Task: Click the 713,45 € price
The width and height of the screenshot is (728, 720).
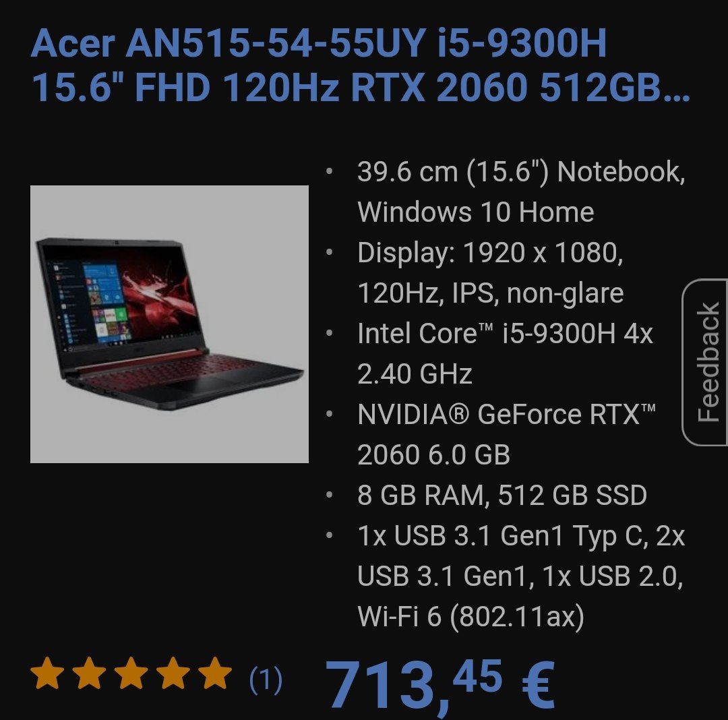Action: tap(439, 684)
